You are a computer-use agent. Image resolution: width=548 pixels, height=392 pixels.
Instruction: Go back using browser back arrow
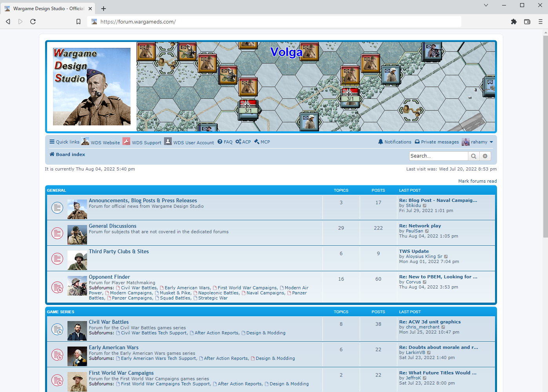tap(8, 22)
